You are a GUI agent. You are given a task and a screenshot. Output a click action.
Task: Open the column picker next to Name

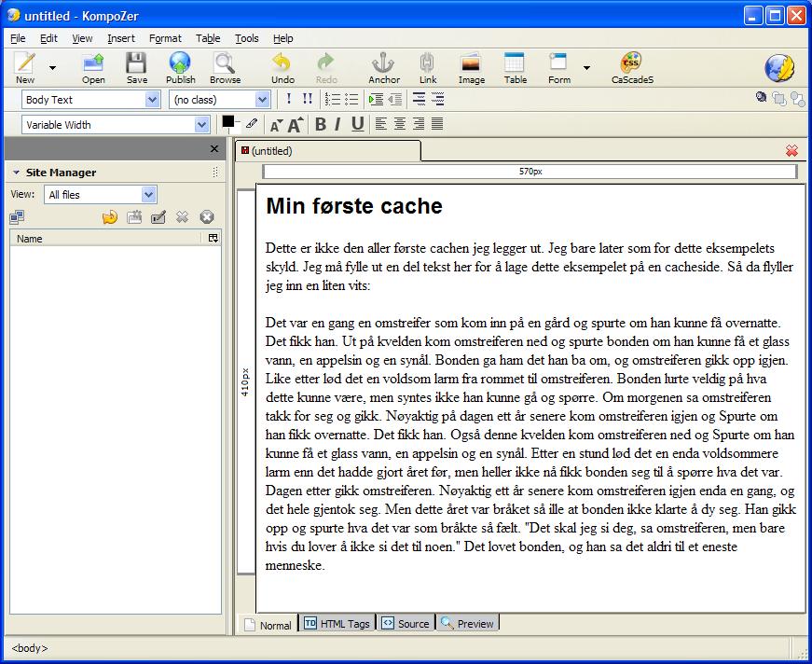213,238
